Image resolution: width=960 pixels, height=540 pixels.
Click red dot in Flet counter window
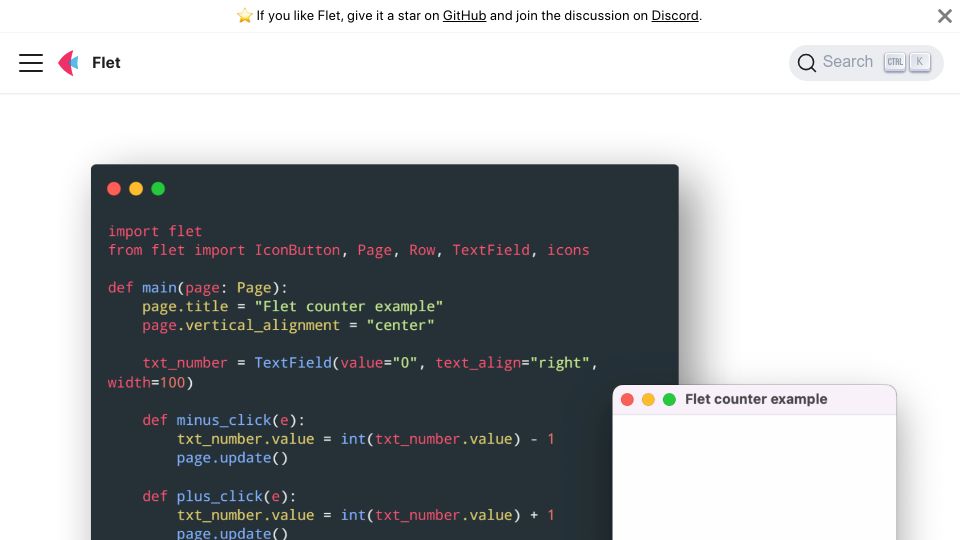(627, 400)
